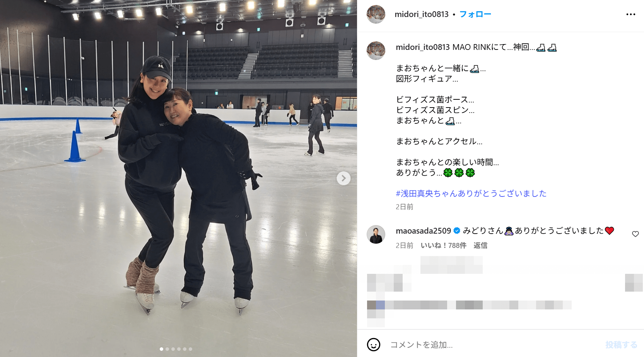Jump to the second carousel dot
Screen dimensions: 644x357
point(167,349)
